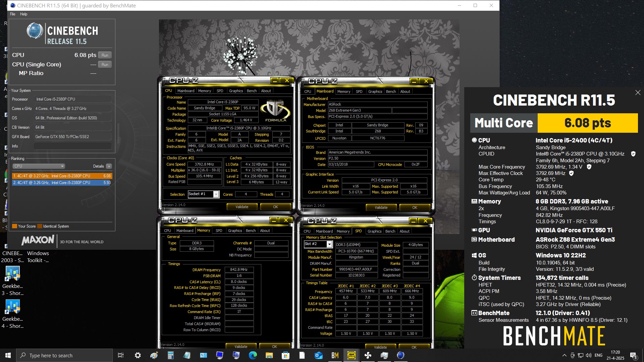Click the BIOS Version P2.50 field
644x362 pixels.
pos(377,158)
